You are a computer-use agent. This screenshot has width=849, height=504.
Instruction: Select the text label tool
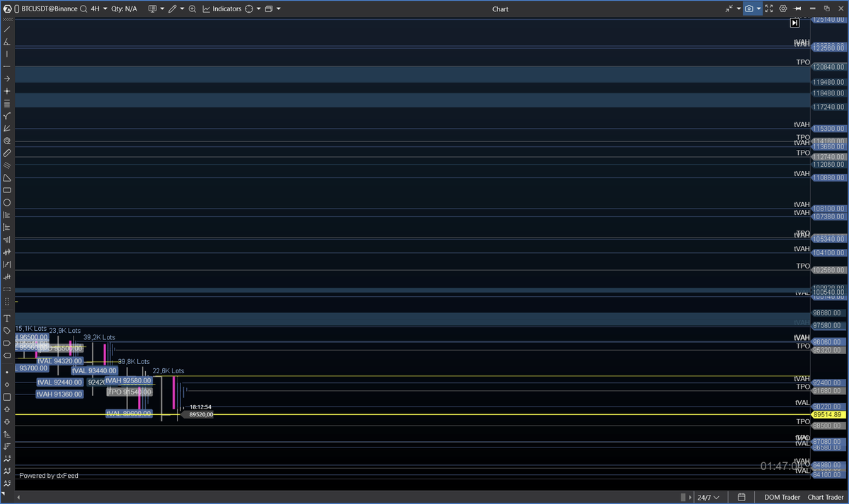click(x=7, y=319)
